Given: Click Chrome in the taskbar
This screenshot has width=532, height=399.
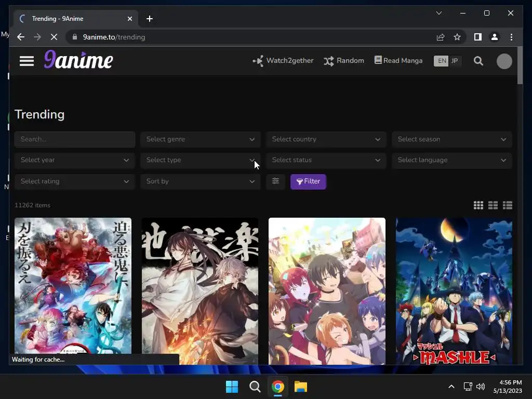Looking at the screenshot, I should click(277, 387).
